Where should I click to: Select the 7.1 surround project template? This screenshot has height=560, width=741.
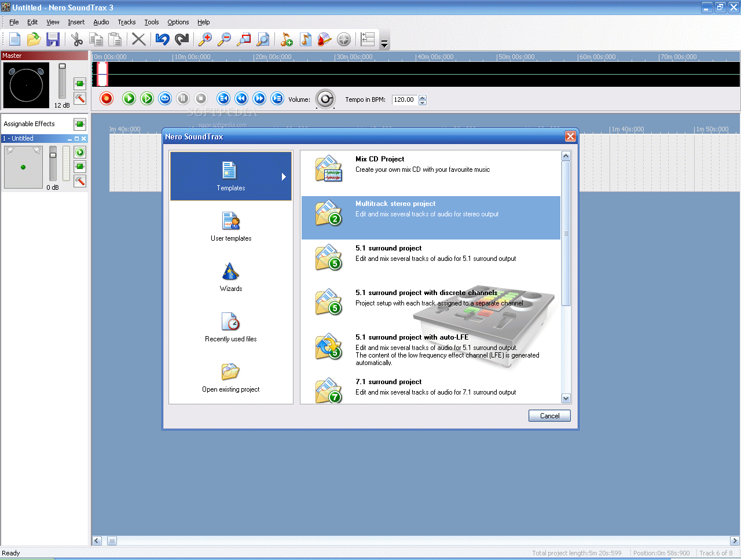click(x=431, y=389)
